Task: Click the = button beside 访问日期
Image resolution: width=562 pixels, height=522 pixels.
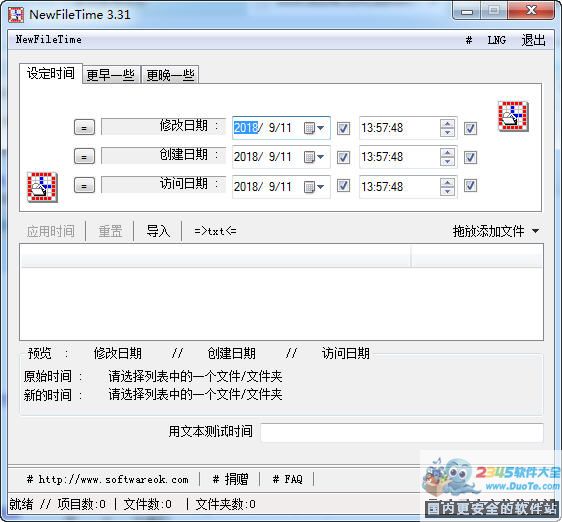Action: (84, 186)
